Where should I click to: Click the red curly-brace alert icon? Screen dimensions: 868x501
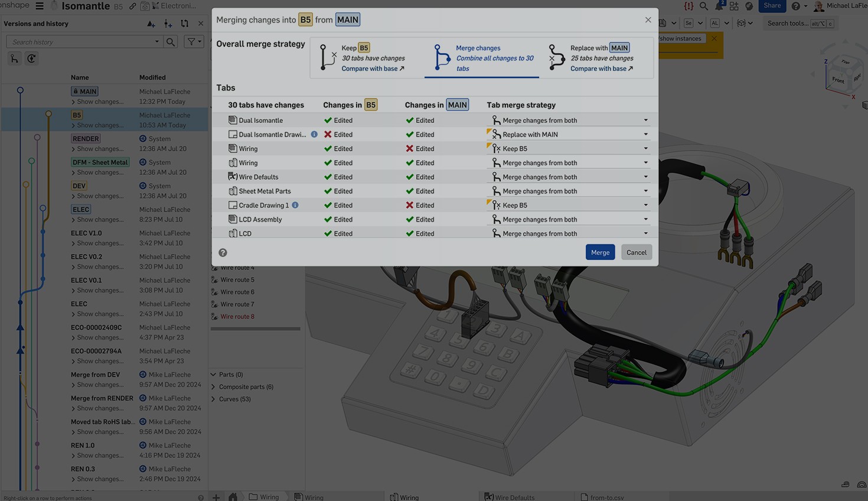688,6
